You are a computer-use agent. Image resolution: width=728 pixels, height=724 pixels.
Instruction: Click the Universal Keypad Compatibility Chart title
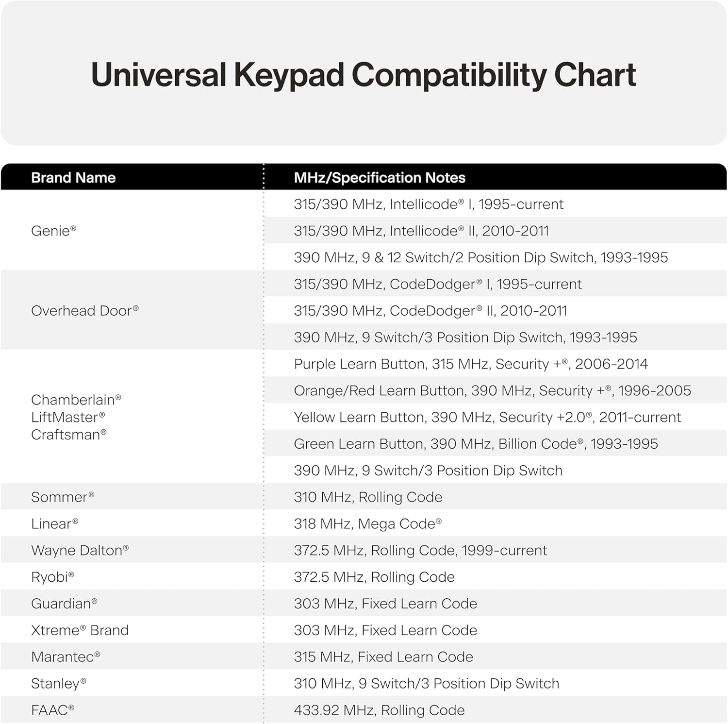click(363, 75)
